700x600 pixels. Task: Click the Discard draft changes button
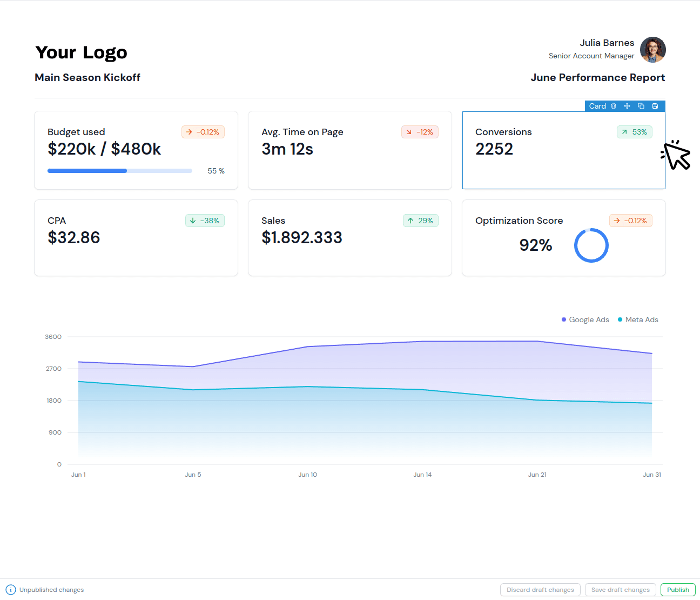pyautogui.click(x=540, y=590)
